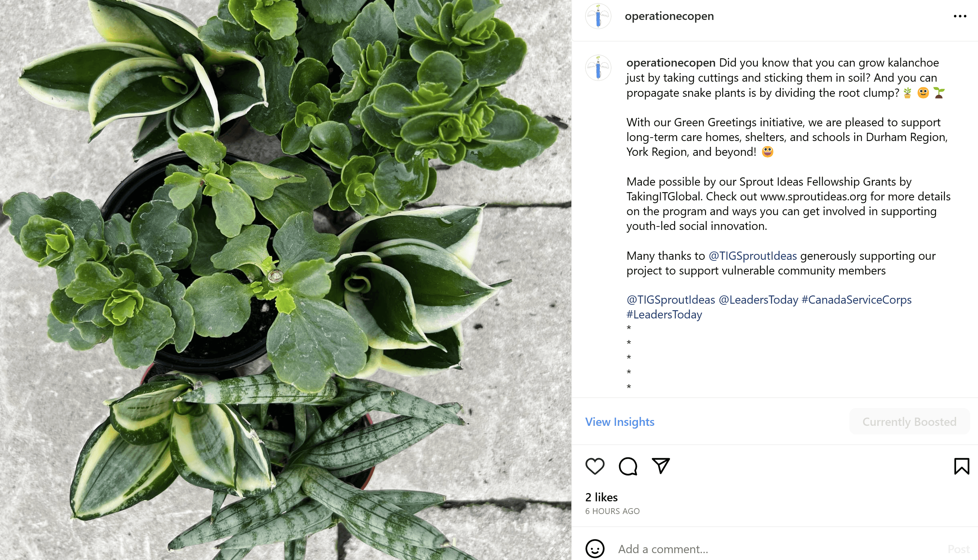Click the Post comment button
The width and height of the screenshot is (978, 560).
pyautogui.click(x=958, y=549)
